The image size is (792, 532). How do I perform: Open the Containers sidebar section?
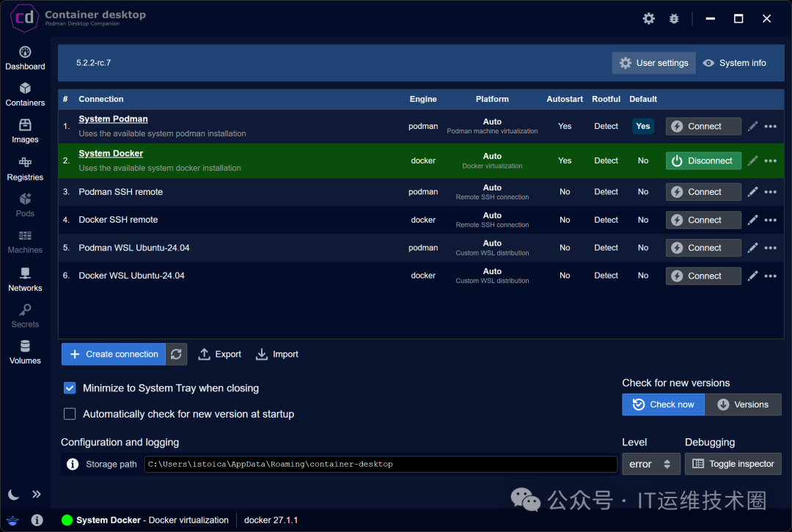point(25,95)
